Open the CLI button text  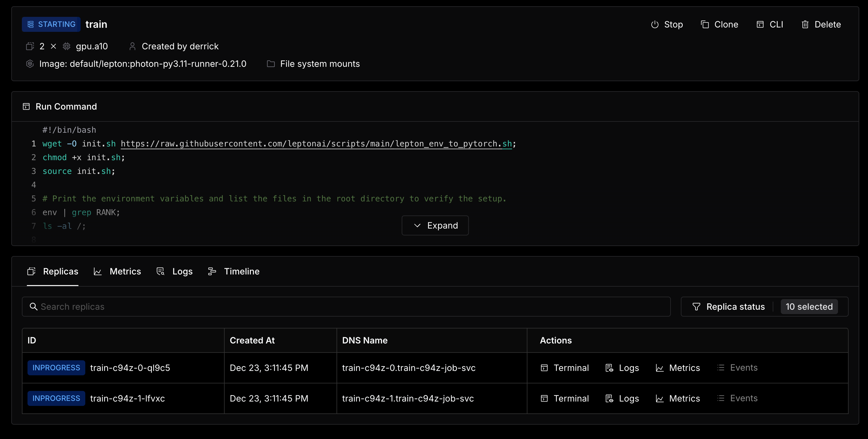[776, 24]
